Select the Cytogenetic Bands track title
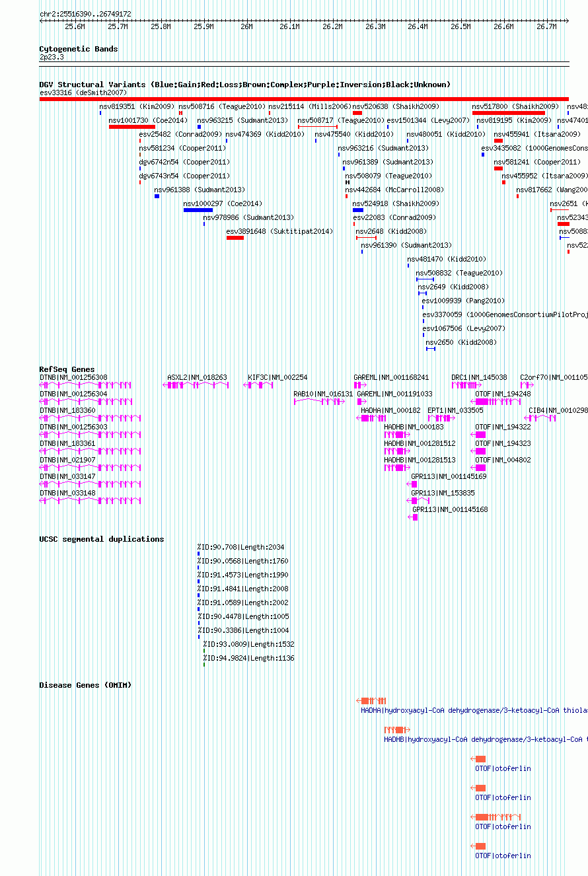 click(79, 49)
